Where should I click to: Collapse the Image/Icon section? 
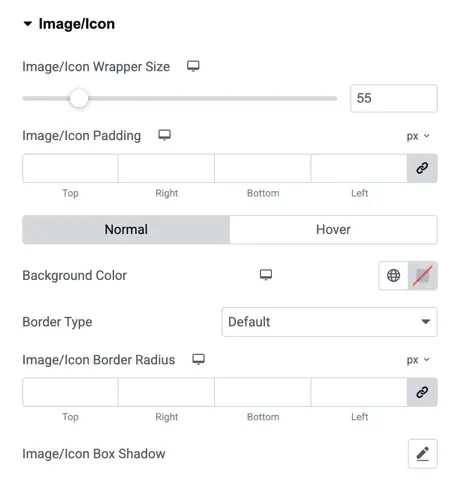click(28, 24)
